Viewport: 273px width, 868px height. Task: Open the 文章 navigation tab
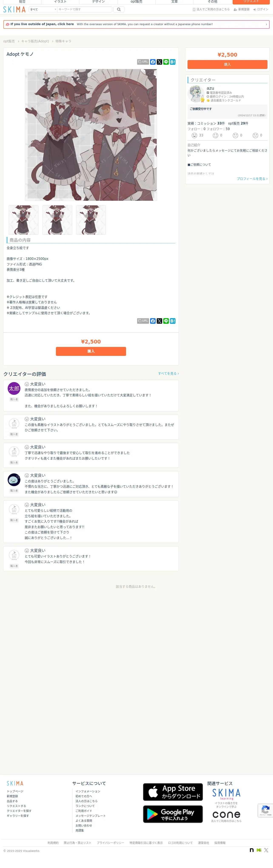pos(174,2)
